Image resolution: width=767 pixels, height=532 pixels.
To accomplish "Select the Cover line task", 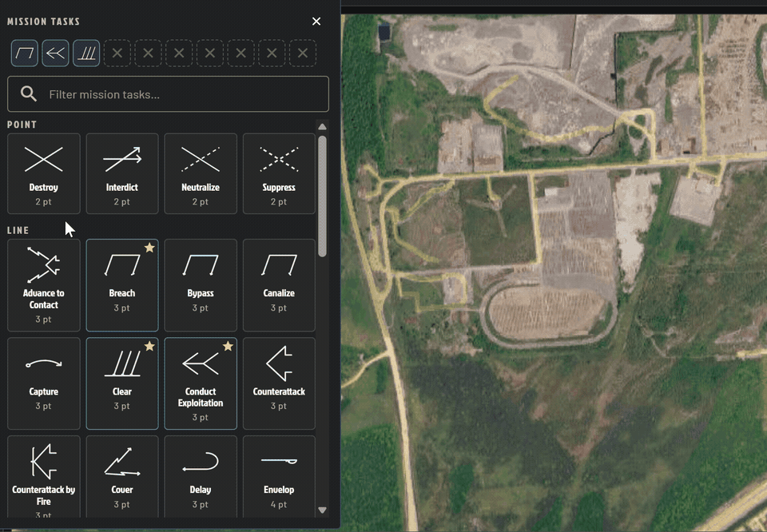I will 122,477.
